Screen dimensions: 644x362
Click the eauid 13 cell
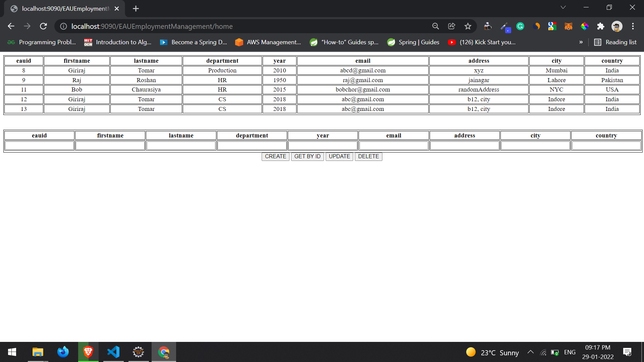[x=24, y=109]
